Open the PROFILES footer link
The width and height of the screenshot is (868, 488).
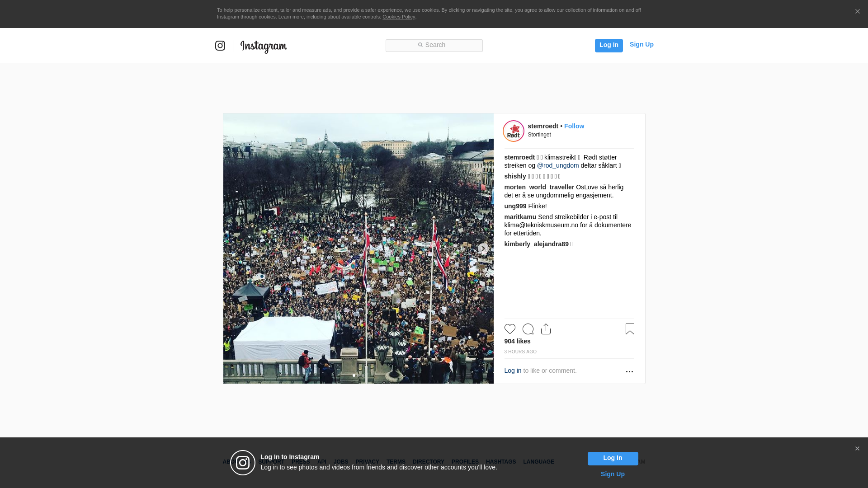point(465,462)
